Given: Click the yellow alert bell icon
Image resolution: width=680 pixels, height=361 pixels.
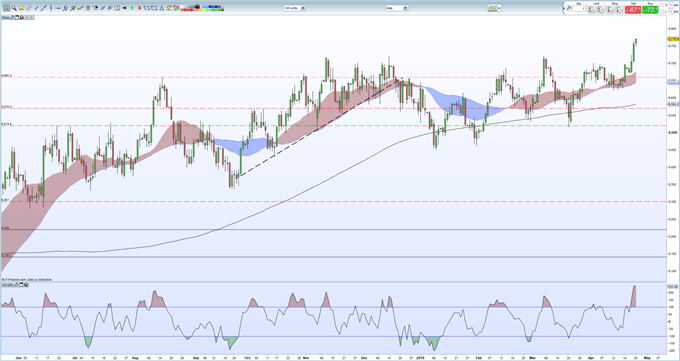Looking at the screenshot, I should tap(21, 8).
